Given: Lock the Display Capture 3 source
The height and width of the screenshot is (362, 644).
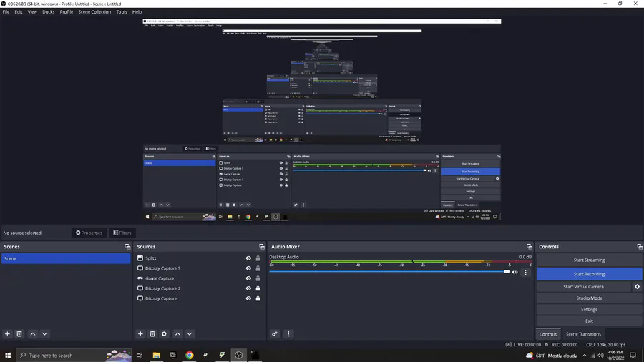Looking at the screenshot, I should pyautogui.click(x=258, y=268).
